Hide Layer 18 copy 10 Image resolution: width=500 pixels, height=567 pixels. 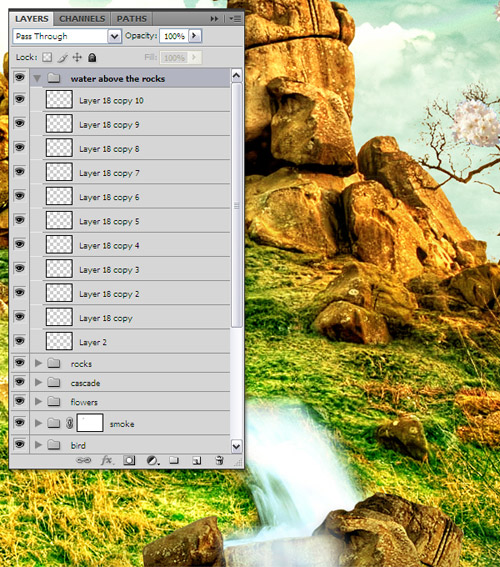[x=20, y=98]
